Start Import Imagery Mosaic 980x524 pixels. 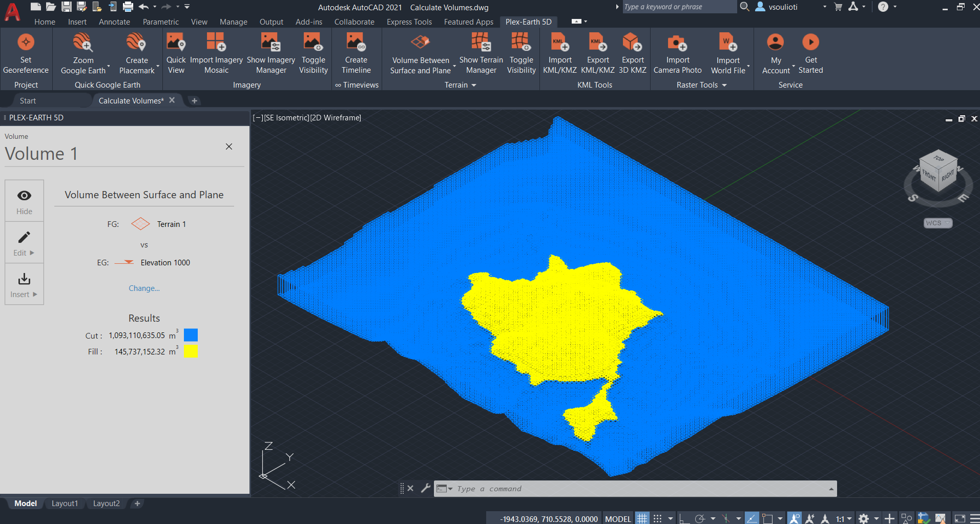click(x=216, y=53)
